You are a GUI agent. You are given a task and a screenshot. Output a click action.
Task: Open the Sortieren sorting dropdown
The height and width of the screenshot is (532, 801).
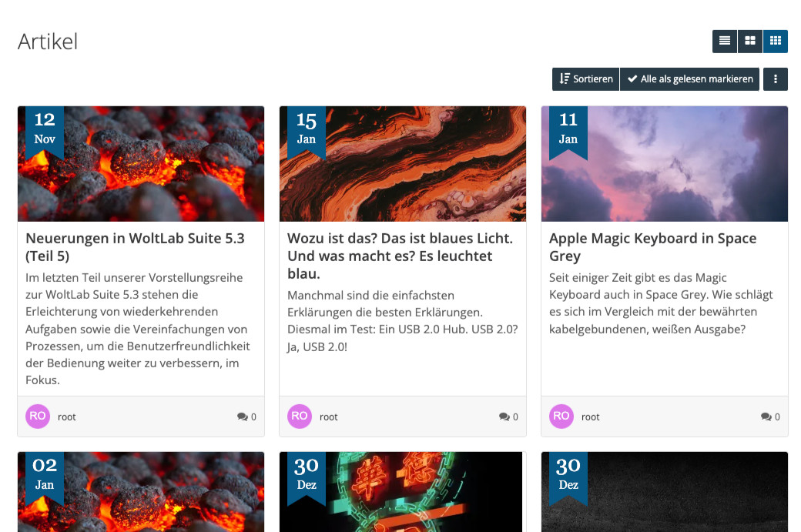[585, 79]
